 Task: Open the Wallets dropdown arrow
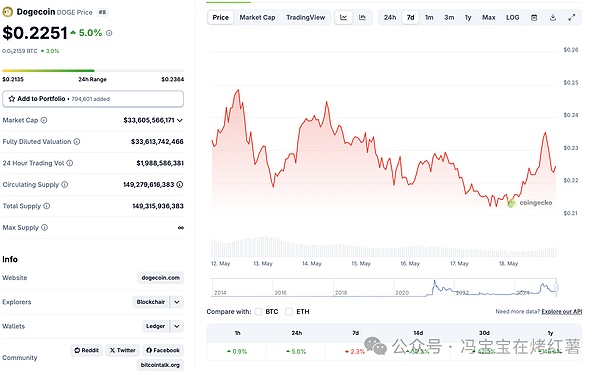click(177, 326)
